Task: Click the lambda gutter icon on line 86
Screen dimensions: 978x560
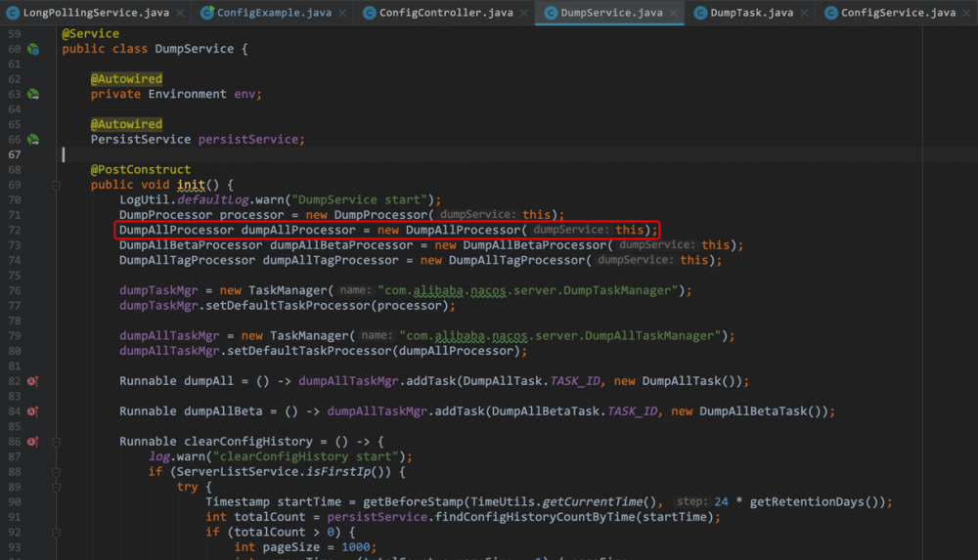Action: coord(33,442)
